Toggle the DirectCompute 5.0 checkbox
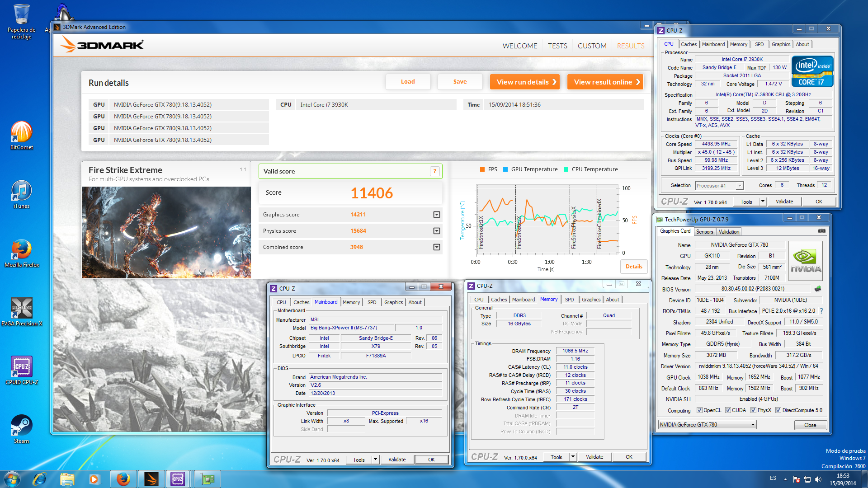This screenshot has height=488, width=868. tap(778, 410)
